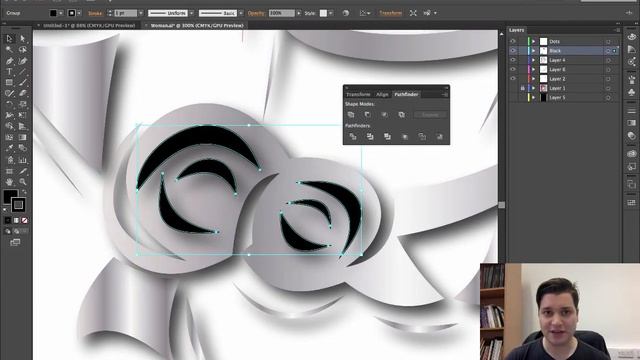
Task: Select the Column Graph tool
Action: click(x=22, y=160)
